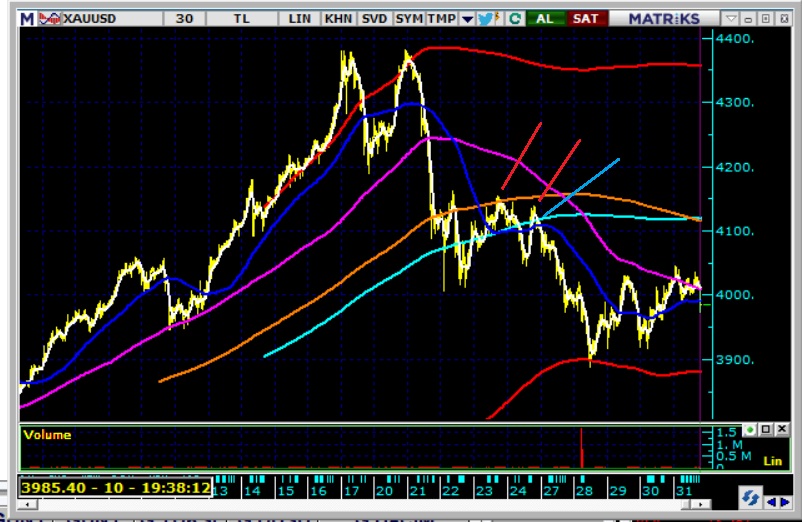This screenshot has height=522, width=802.
Task: Open the SYM symbol menu
Action: click(409, 18)
